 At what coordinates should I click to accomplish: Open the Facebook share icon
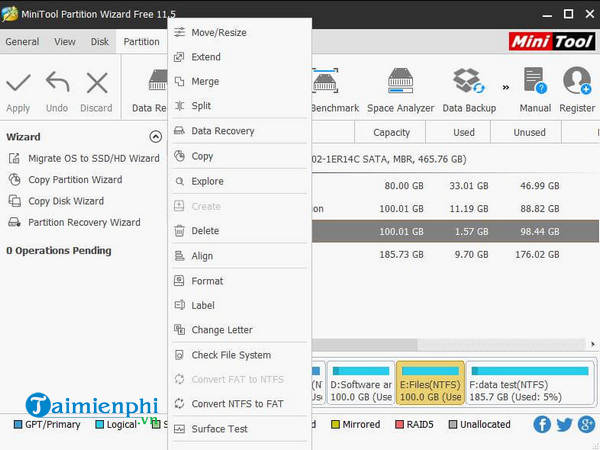point(542,424)
